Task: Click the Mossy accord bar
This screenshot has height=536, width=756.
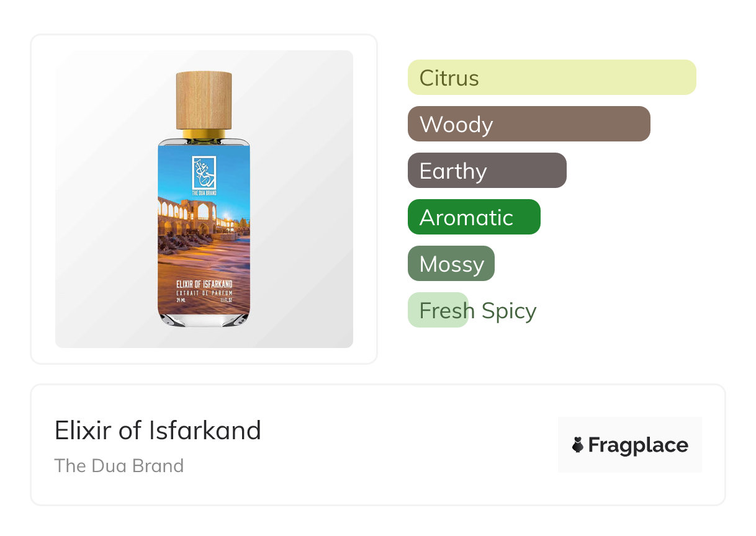Action: 451,264
